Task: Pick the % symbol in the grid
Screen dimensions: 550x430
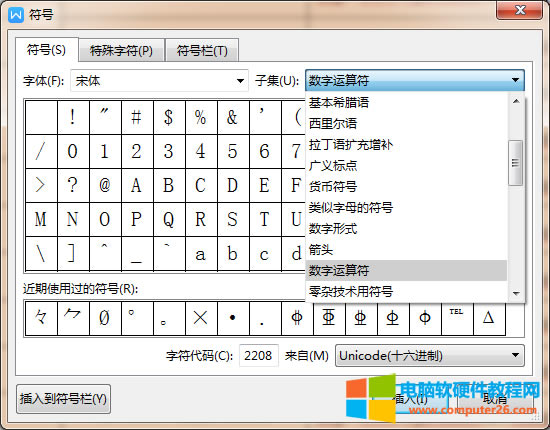Action: pos(201,117)
